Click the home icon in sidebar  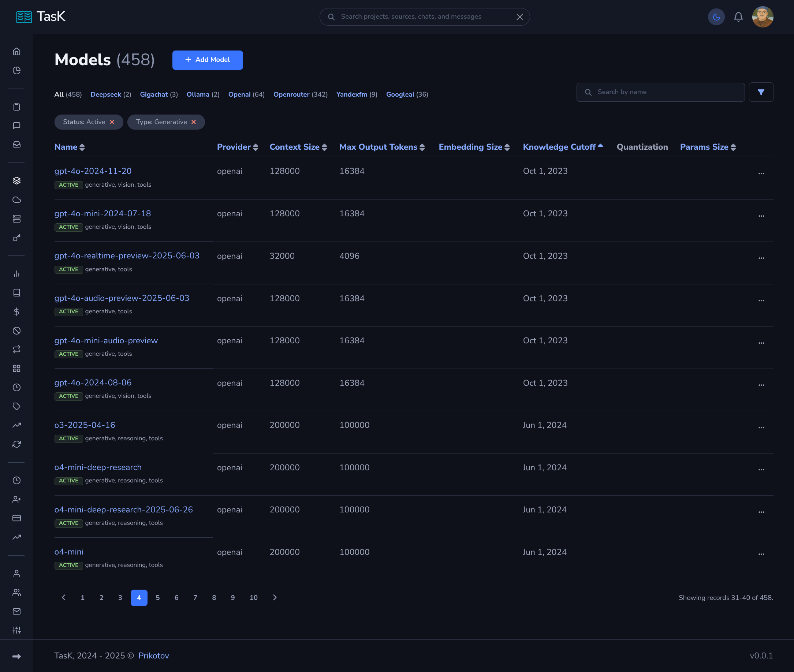pyautogui.click(x=16, y=52)
